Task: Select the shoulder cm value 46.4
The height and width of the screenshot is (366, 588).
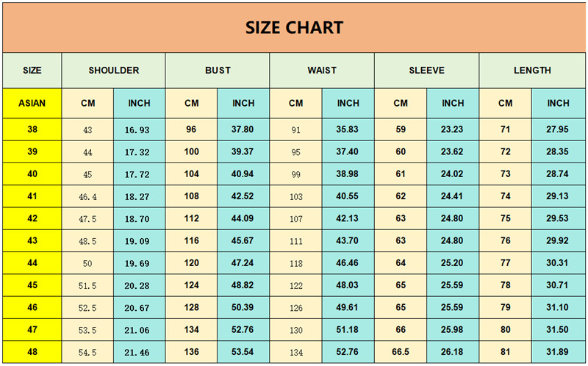Action: point(87,196)
